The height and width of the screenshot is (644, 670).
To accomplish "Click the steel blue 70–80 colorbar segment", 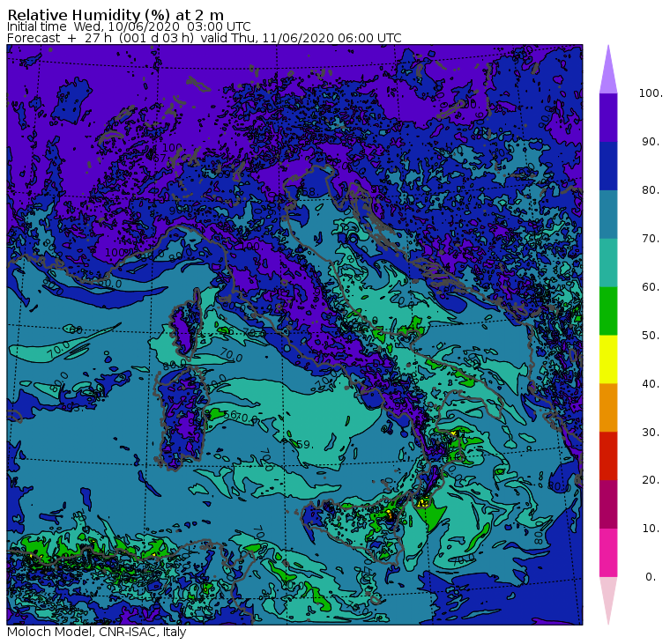I will [608, 214].
